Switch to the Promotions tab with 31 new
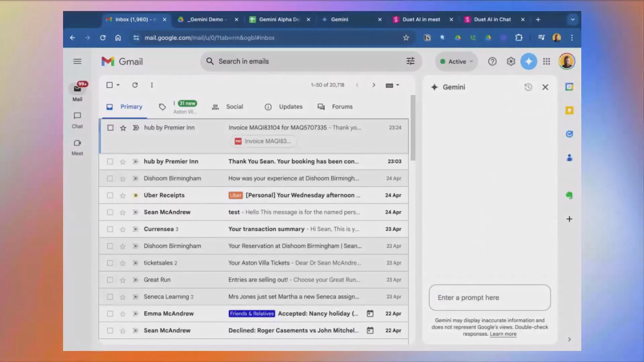644x362 pixels. [x=179, y=107]
